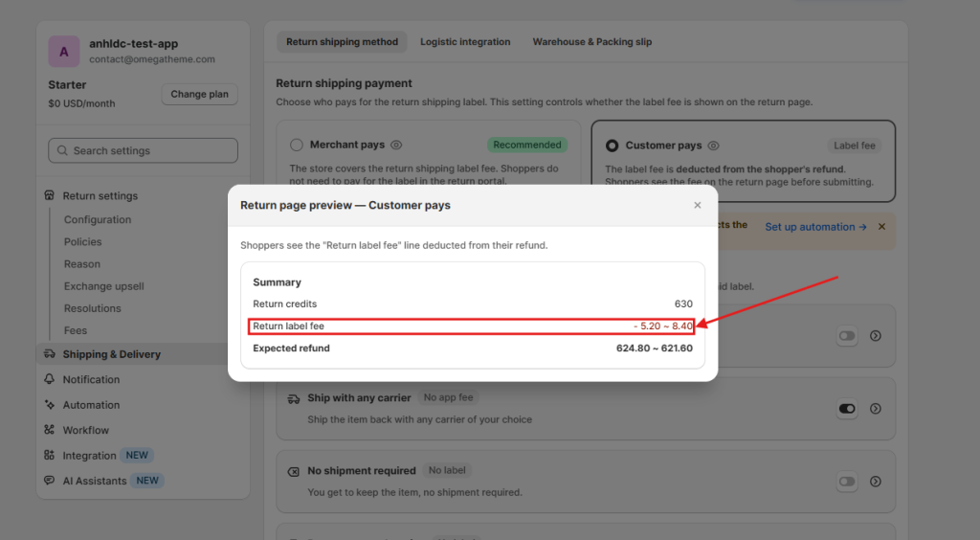Open Integration in the sidebar
The height and width of the screenshot is (540, 980).
(x=89, y=456)
